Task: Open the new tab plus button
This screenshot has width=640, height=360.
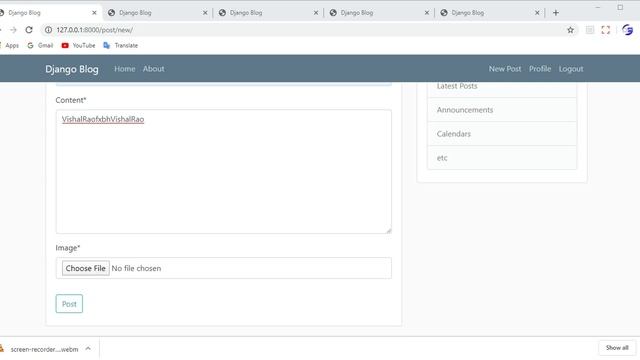Action: [x=556, y=13]
